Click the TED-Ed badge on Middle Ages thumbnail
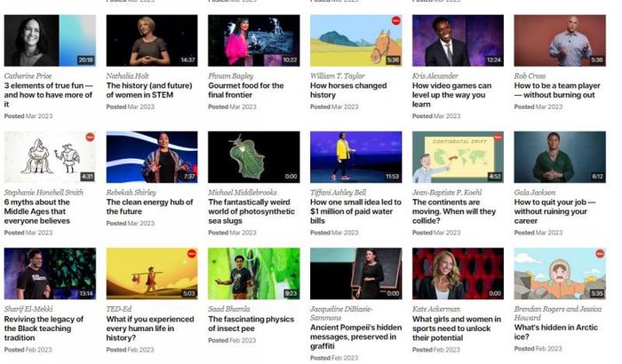 coord(90,138)
